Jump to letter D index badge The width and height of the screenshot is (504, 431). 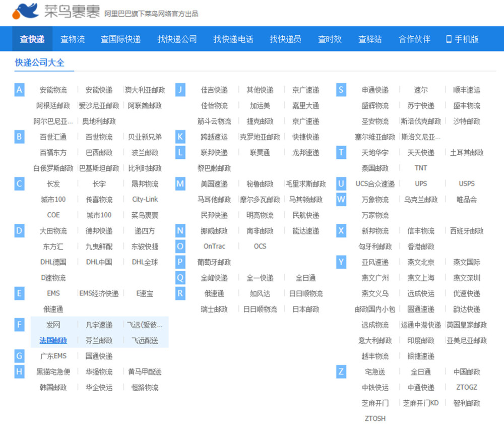tap(19, 230)
